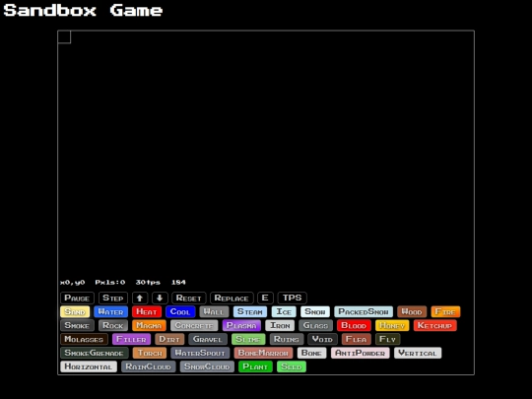Pick the SmokeGrenade element
Viewport: 532px width, 399px height.
(x=95, y=353)
